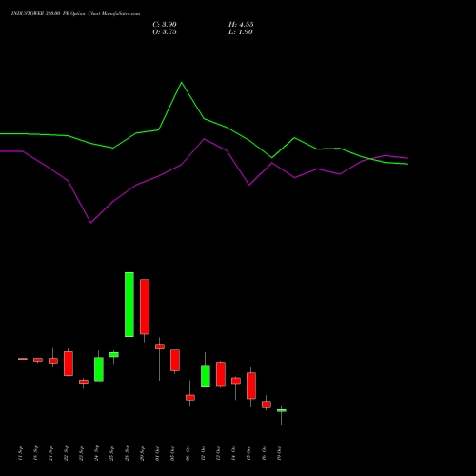Image resolution: width=476 pixels, height=476 pixels.
Task: Select the close value C: 3.90
Action: (x=165, y=25)
